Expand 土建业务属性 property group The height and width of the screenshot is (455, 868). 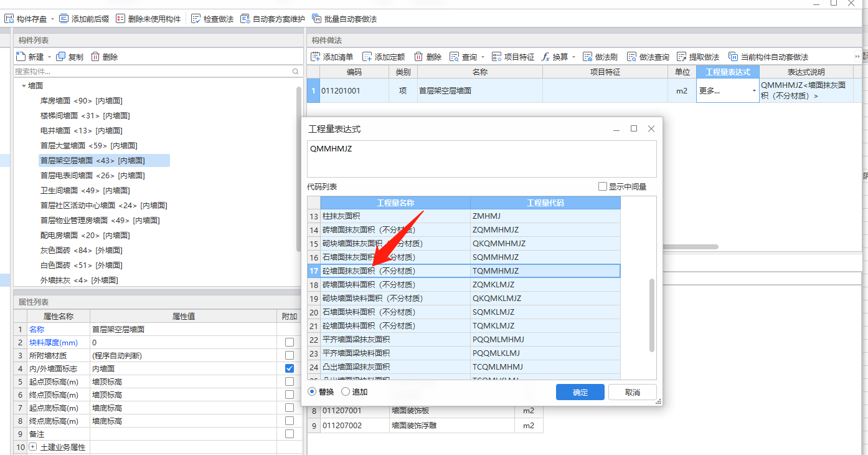[33, 447]
